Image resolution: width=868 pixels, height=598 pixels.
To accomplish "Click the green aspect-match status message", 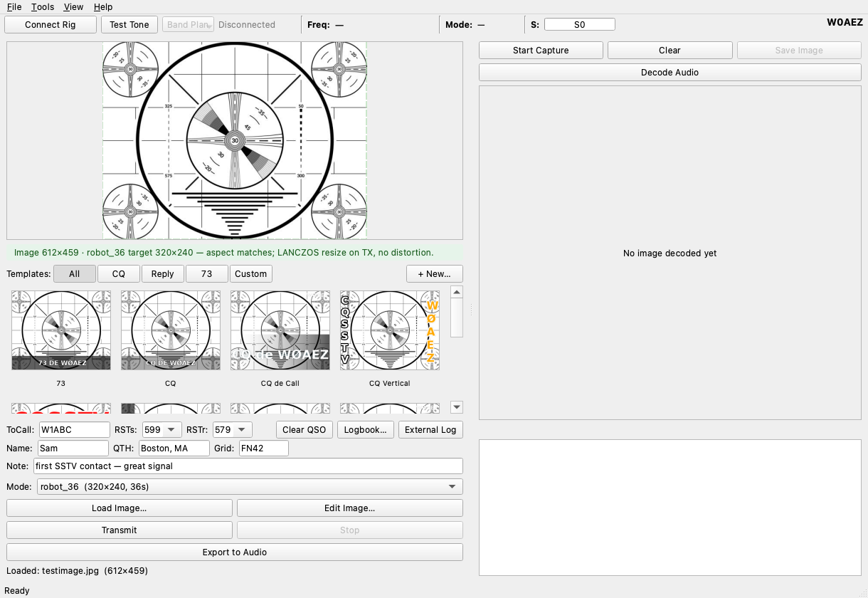I will tap(235, 253).
